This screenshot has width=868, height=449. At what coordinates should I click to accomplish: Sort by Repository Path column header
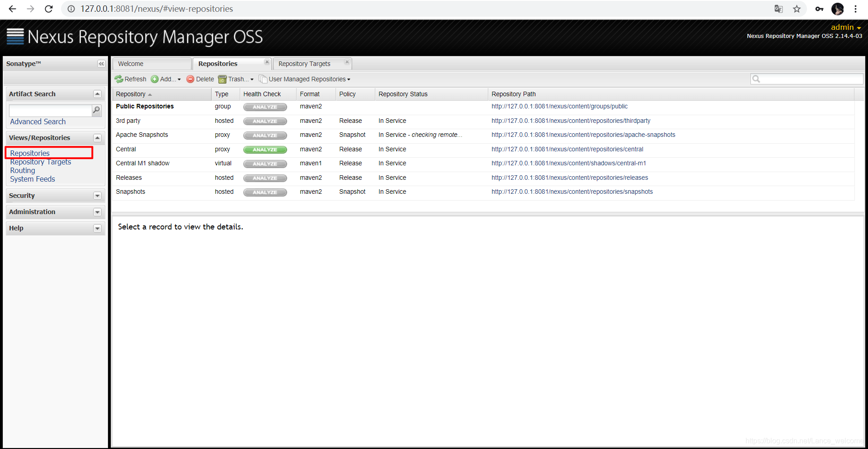671,94
